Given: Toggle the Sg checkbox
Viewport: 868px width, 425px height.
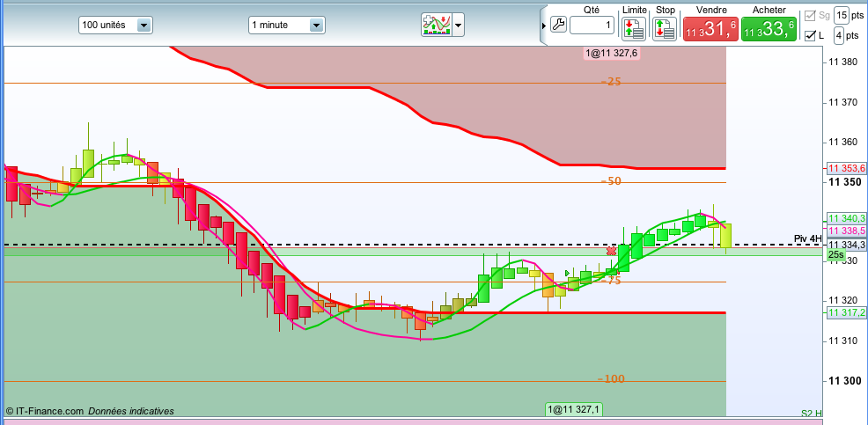Looking at the screenshot, I should (810, 16).
